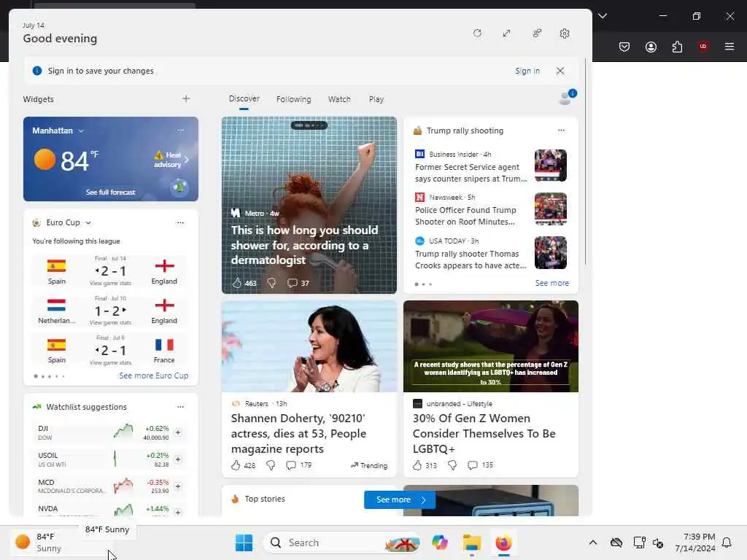
Task: Open comments on Gen Z Women article
Action: point(480,465)
